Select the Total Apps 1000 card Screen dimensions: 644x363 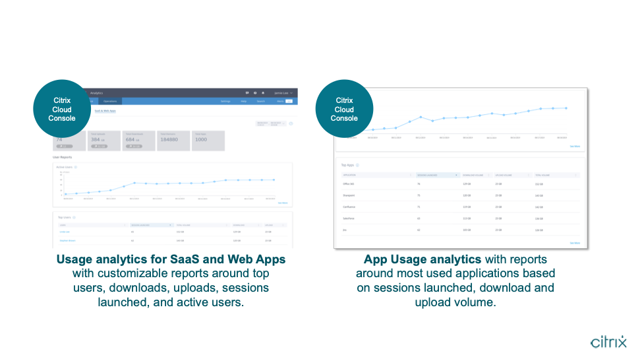pos(208,141)
